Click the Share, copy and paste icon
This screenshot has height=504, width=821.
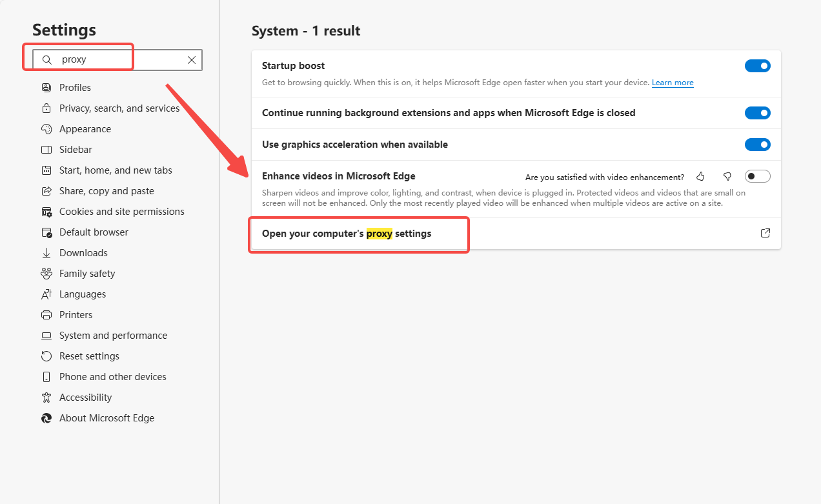pyautogui.click(x=46, y=191)
